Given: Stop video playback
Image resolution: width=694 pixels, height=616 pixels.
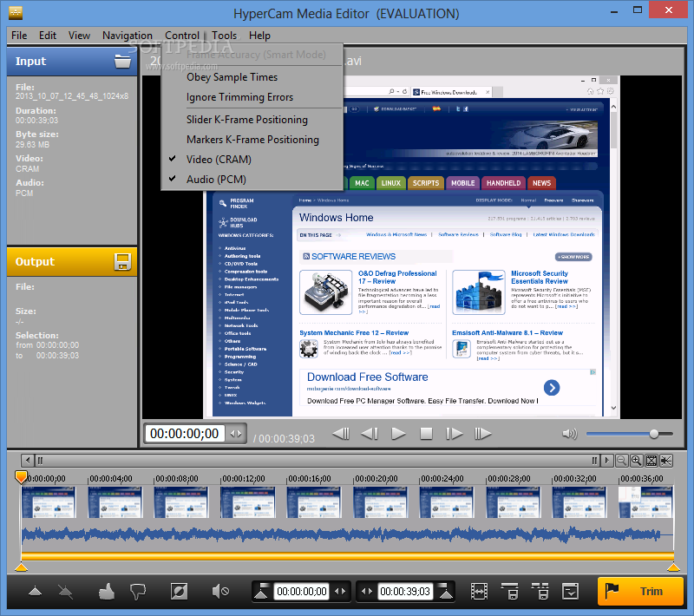Looking at the screenshot, I should pos(426,434).
